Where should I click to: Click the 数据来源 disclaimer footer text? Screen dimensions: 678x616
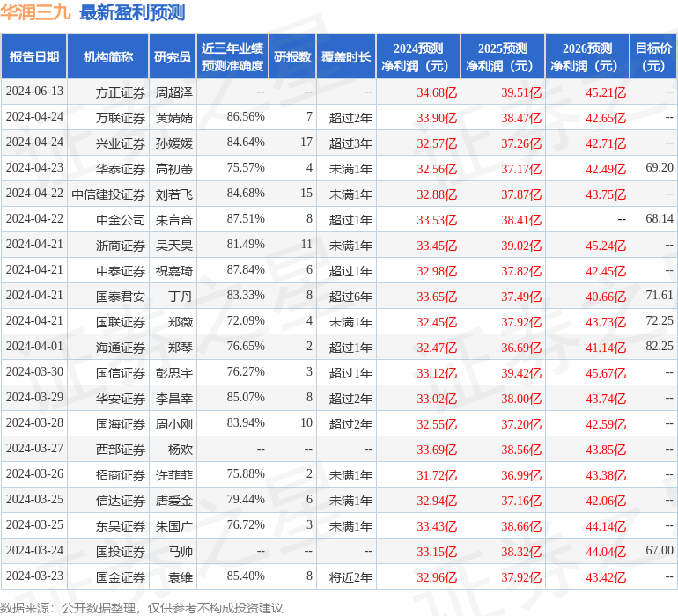[x=142, y=608]
